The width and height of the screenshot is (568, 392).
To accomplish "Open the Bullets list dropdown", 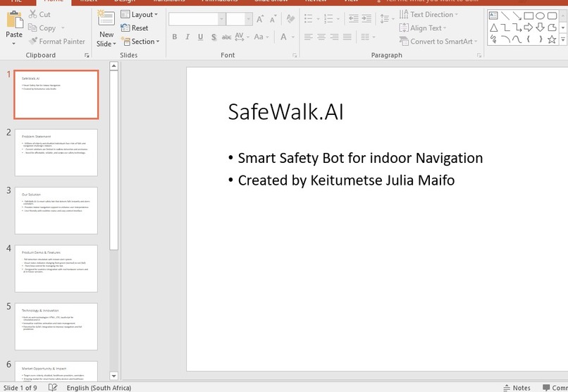I will click(x=318, y=18).
